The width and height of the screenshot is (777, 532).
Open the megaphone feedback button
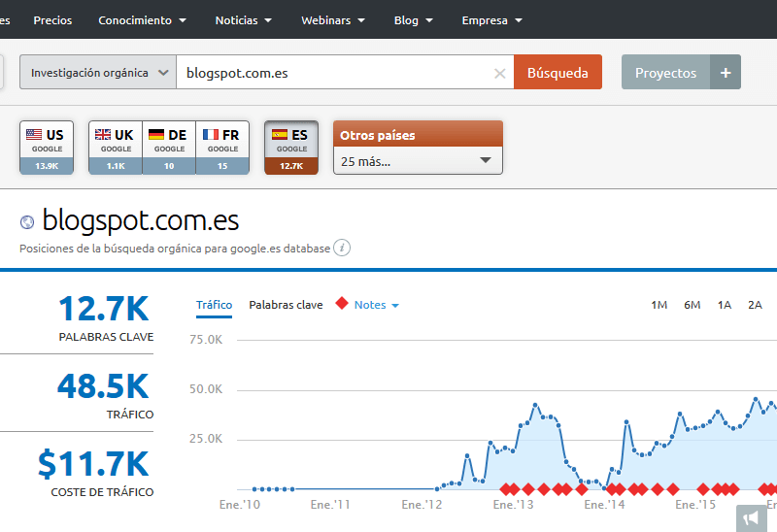pos(751,518)
